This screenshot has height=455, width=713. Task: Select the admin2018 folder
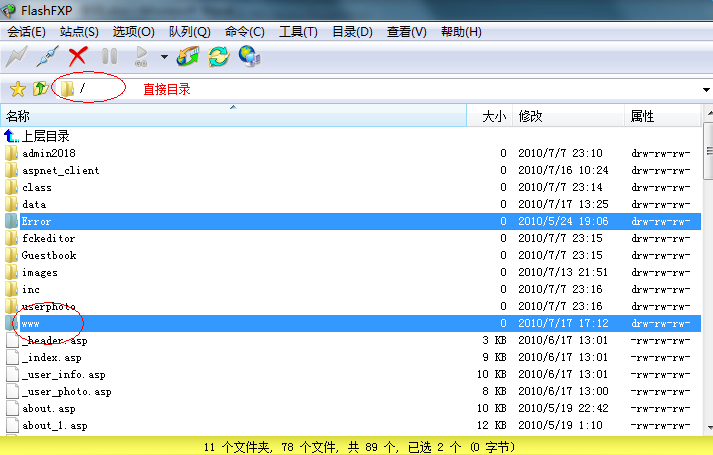click(48, 153)
